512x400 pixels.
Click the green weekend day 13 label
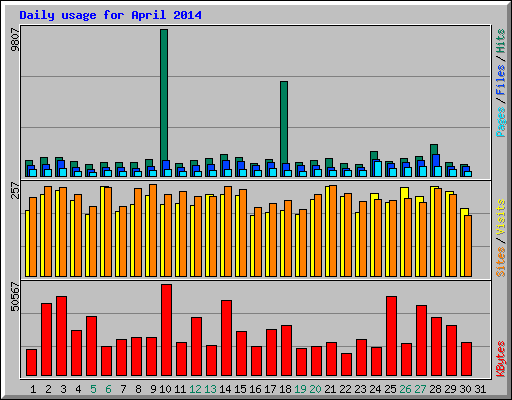(x=210, y=389)
